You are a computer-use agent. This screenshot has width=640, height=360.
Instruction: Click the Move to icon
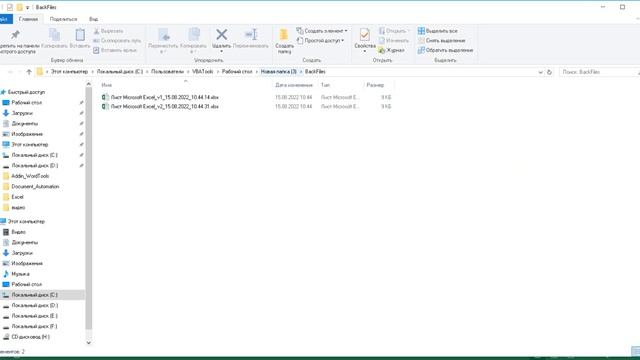tap(164, 35)
